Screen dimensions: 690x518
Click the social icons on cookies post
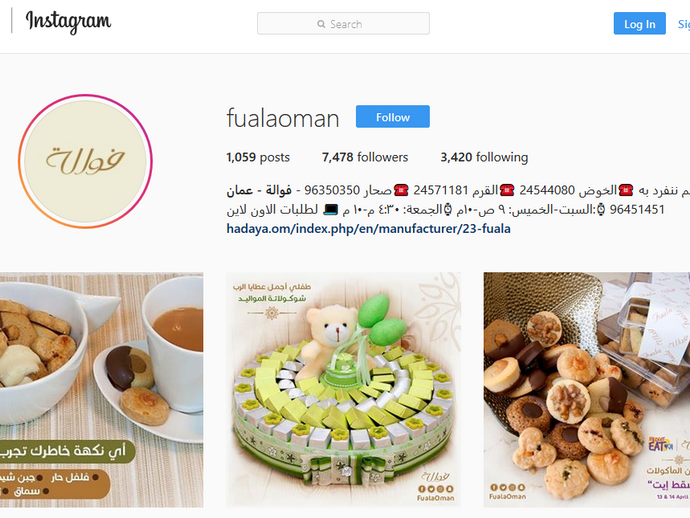tap(507, 488)
